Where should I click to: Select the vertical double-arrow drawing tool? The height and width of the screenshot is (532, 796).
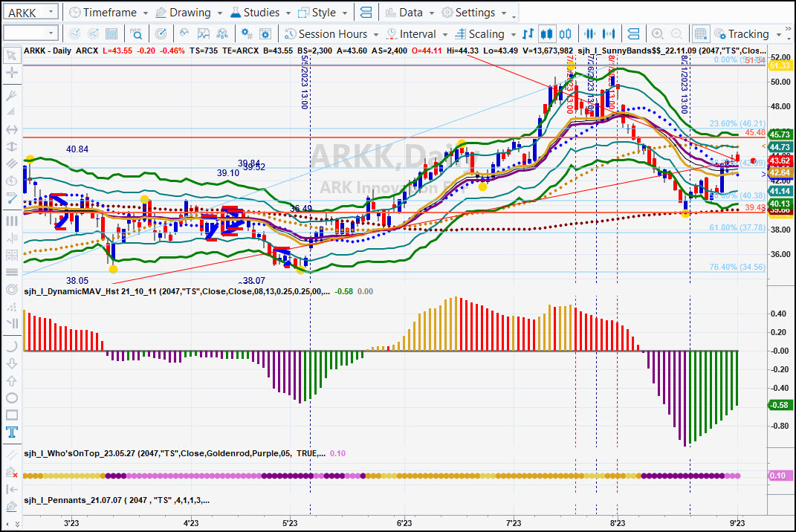[x=11, y=146]
